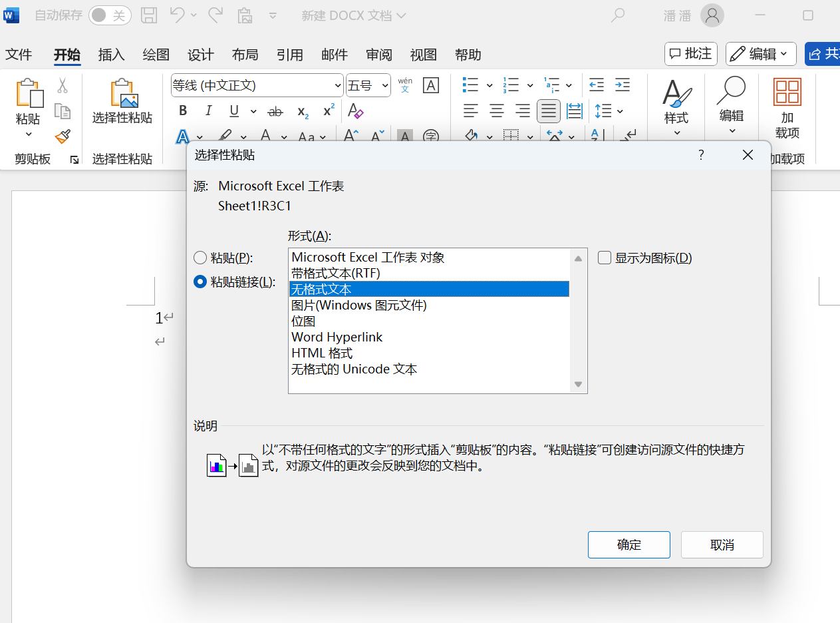Select the 粘贴链接 radio button
Viewport: 840px width, 623px height.
[200, 282]
